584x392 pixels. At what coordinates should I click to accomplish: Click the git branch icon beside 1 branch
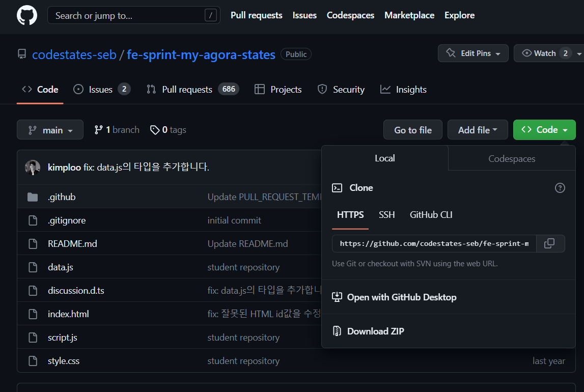tap(98, 130)
